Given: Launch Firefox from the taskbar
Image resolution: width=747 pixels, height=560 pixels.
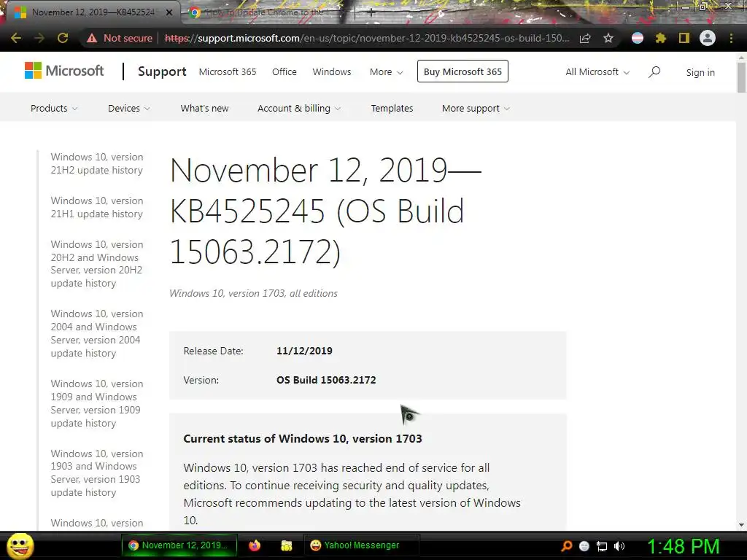Looking at the screenshot, I should [255, 545].
